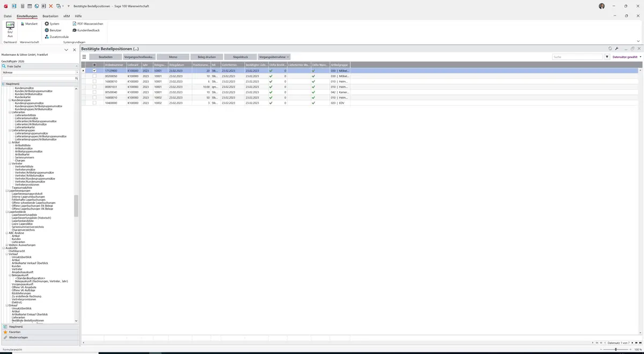The image size is (644, 354).
Task: Check the row for article 00001031
Action: 94,87
